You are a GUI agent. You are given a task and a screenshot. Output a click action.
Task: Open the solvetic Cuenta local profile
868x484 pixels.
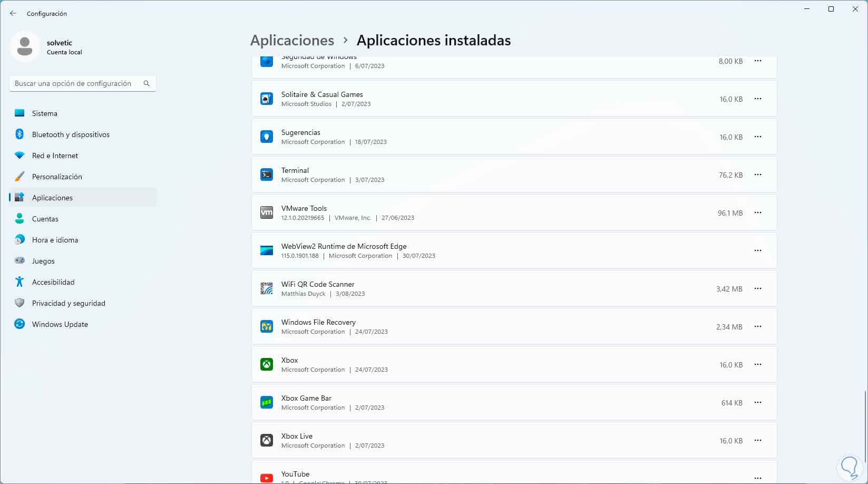point(47,46)
